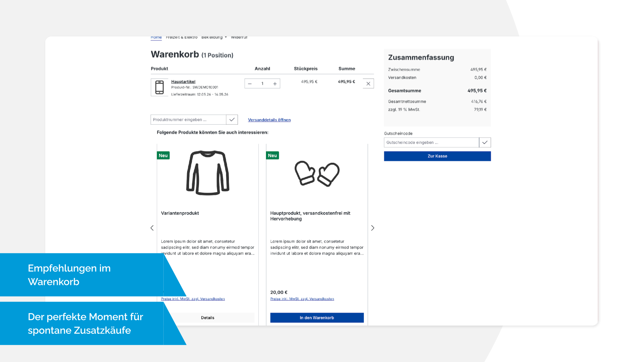
Task: Show next recommended products via right arrow
Action: coord(373,228)
